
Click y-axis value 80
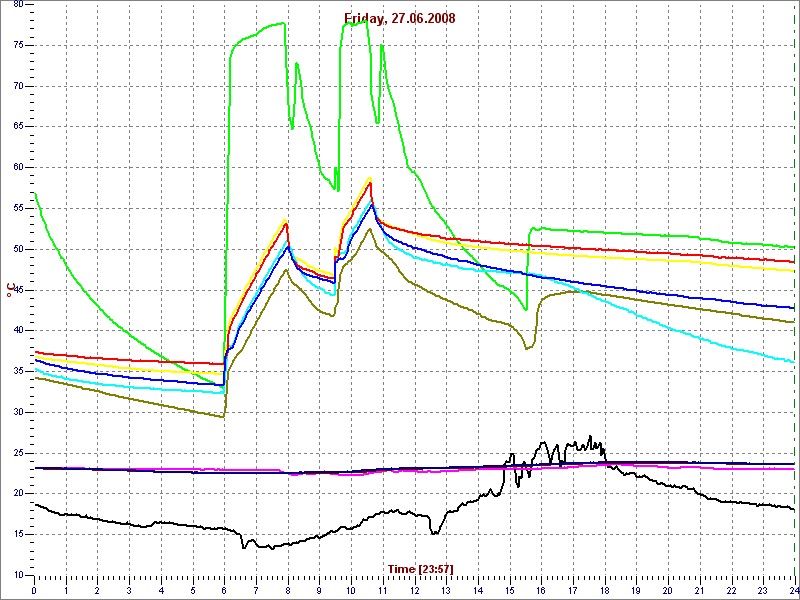(x=17, y=5)
